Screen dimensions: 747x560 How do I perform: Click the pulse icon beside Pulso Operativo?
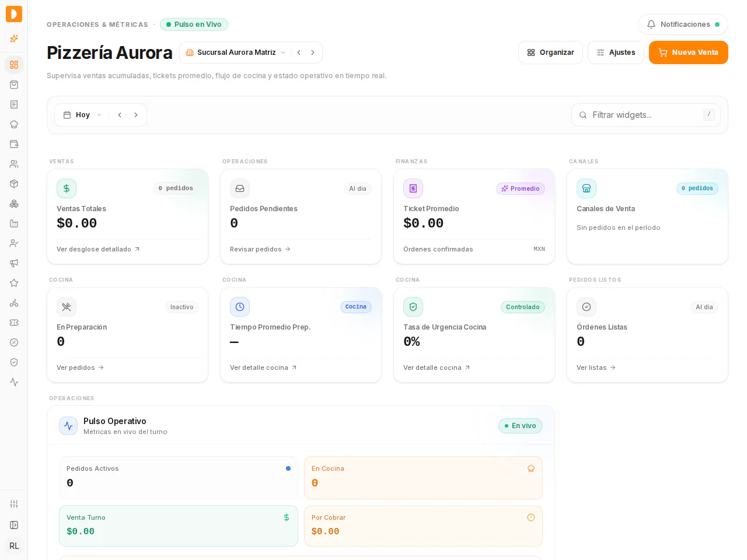[68, 426]
